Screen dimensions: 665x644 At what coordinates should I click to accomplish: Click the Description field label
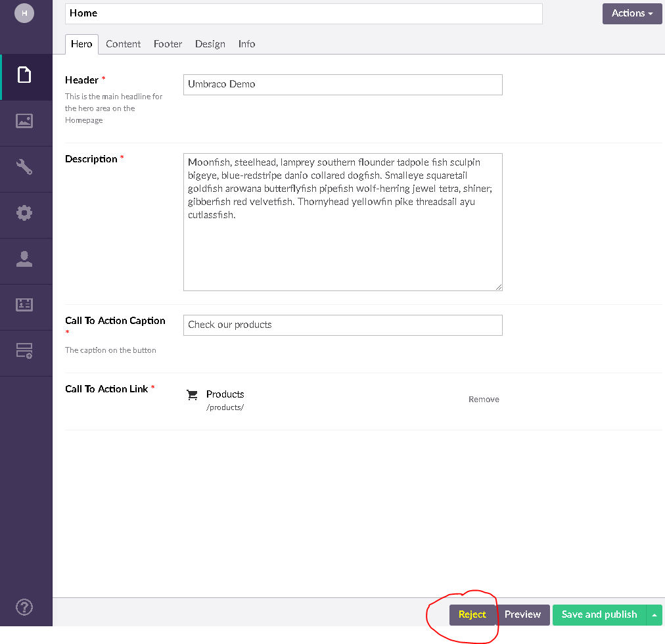(x=91, y=159)
